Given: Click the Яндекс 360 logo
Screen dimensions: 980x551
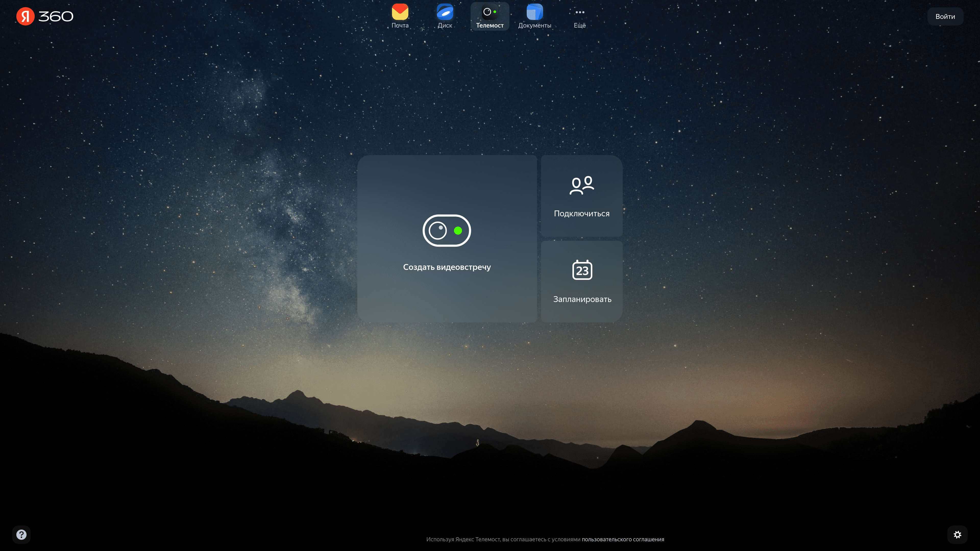Looking at the screenshot, I should (x=45, y=16).
